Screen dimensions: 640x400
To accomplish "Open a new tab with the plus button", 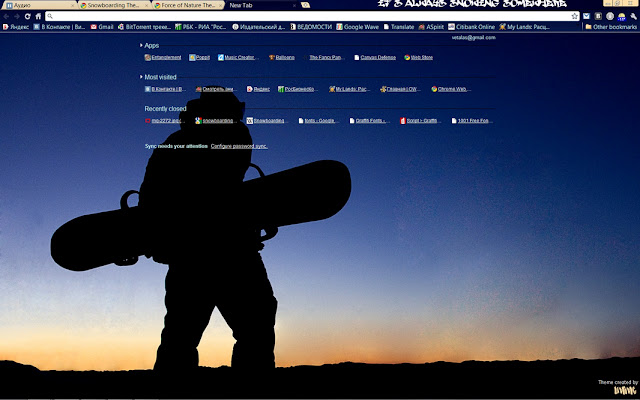I will coord(305,5).
